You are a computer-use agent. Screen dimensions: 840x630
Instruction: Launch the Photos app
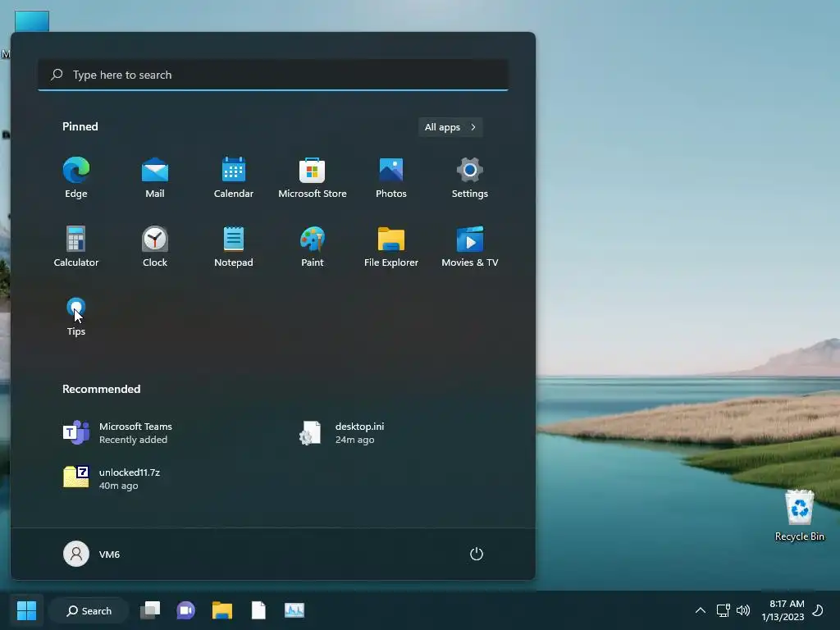tap(391, 178)
